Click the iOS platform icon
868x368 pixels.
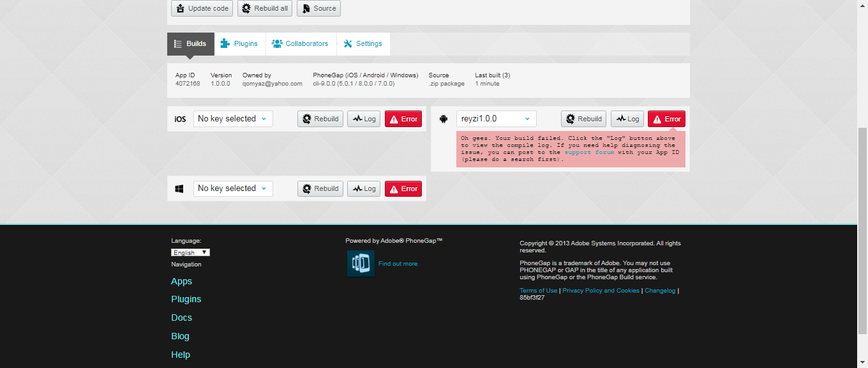coord(180,119)
